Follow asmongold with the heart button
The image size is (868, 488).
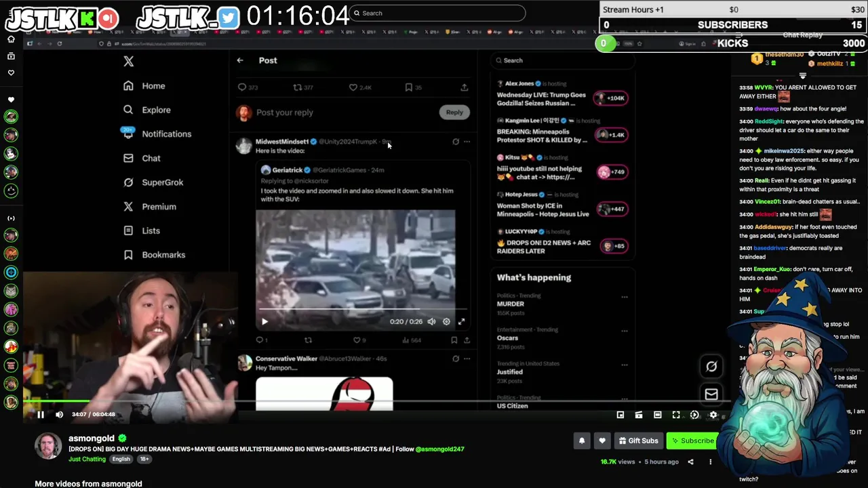602,441
